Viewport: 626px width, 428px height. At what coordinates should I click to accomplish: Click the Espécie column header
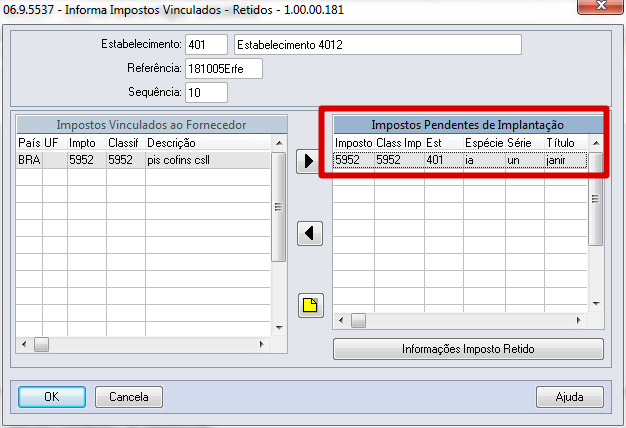[x=484, y=143]
